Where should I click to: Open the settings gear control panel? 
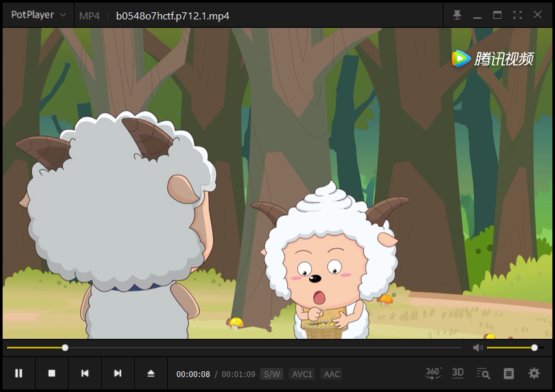coord(534,373)
